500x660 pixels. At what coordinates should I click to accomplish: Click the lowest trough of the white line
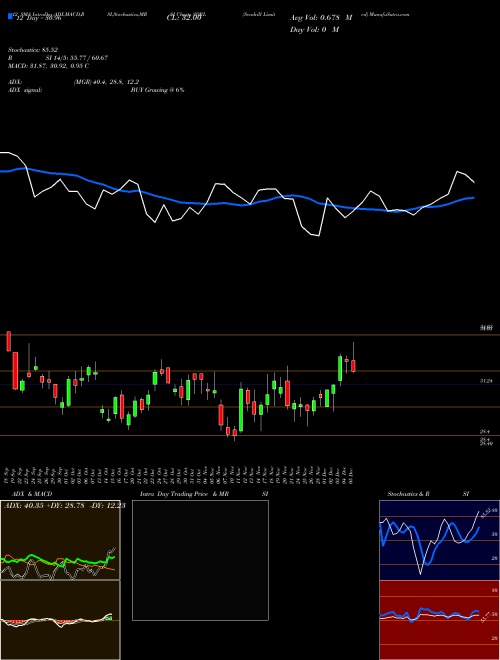point(319,236)
